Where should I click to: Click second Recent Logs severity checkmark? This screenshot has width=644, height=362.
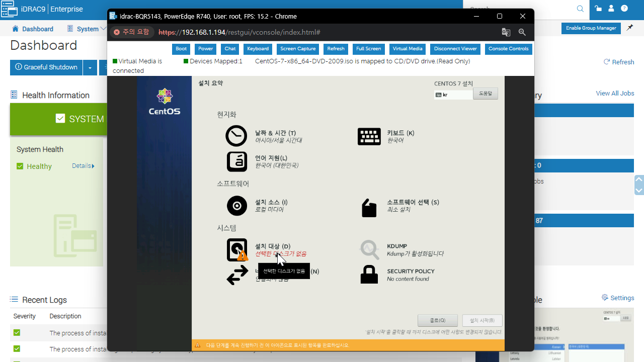click(x=17, y=348)
